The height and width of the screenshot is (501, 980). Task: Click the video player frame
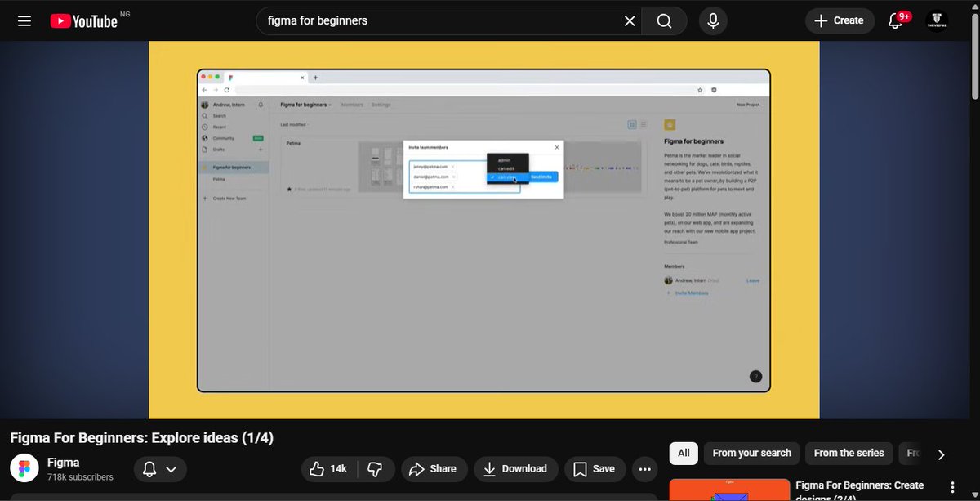point(483,230)
